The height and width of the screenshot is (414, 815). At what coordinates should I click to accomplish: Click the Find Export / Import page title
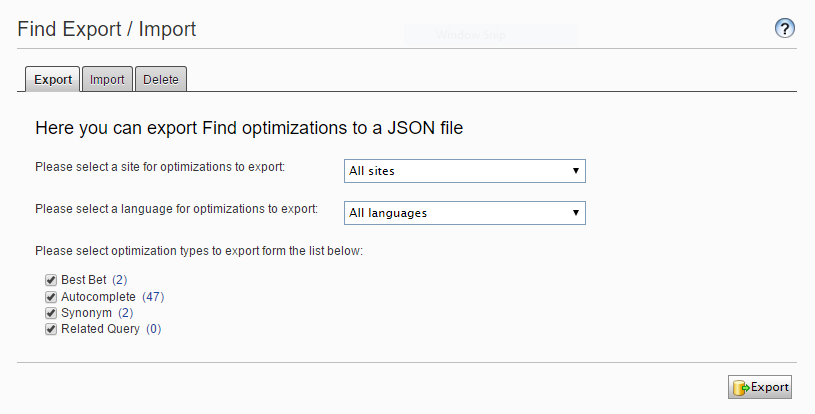tap(107, 29)
